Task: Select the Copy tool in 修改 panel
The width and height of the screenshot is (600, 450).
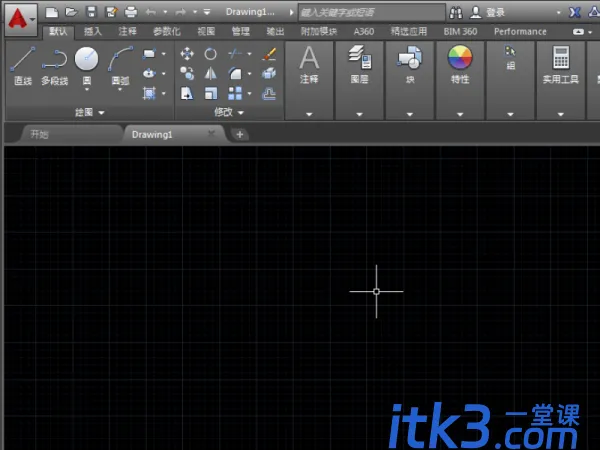Action: click(187, 73)
